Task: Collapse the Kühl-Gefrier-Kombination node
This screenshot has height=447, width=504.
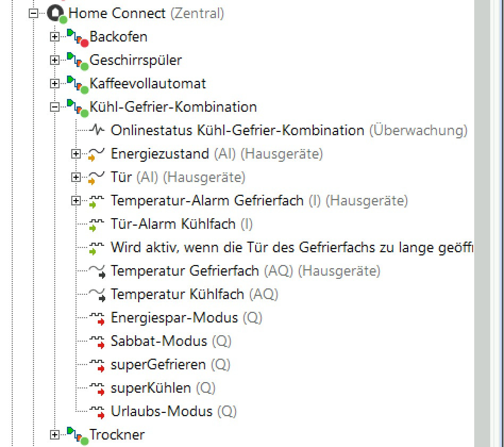Action: click(54, 107)
